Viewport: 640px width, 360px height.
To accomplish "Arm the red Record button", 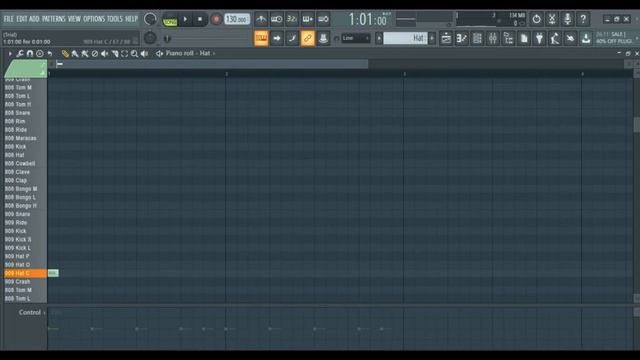I will click(216, 19).
